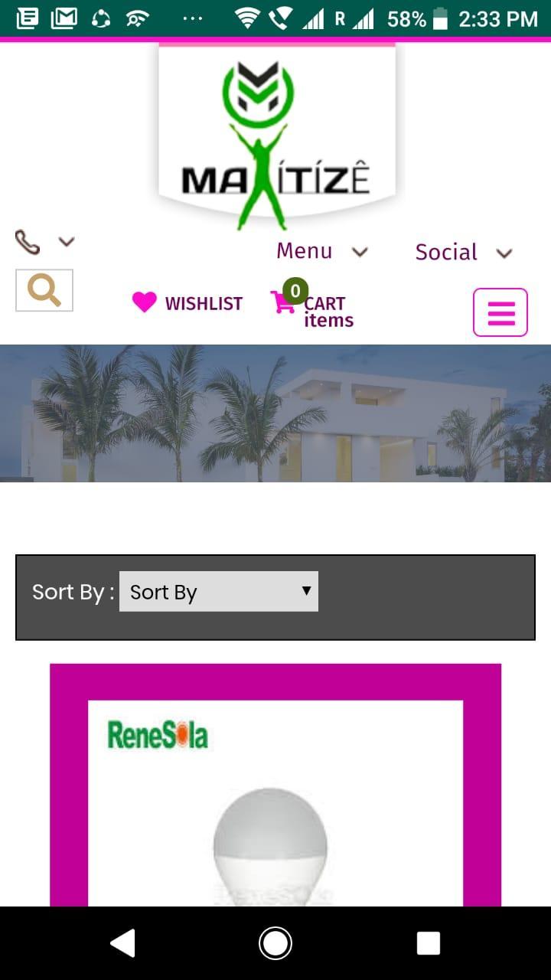Go to the WISHLIST link

(x=204, y=304)
